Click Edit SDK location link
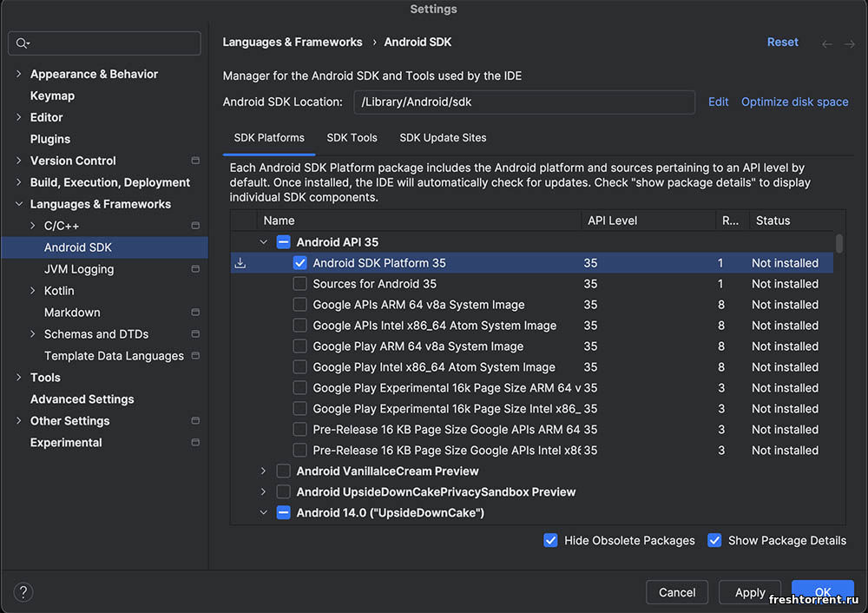The image size is (868, 613). click(718, 102)
